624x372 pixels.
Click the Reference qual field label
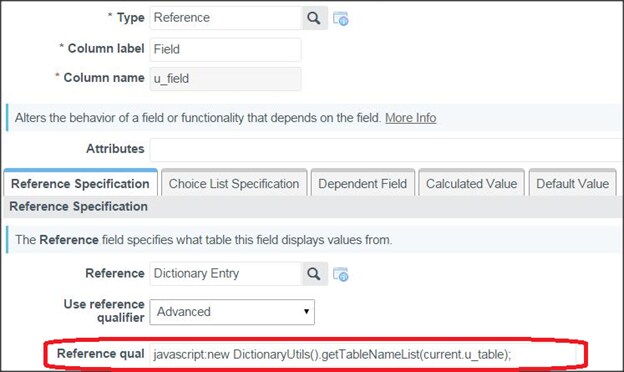pos(101,354)
